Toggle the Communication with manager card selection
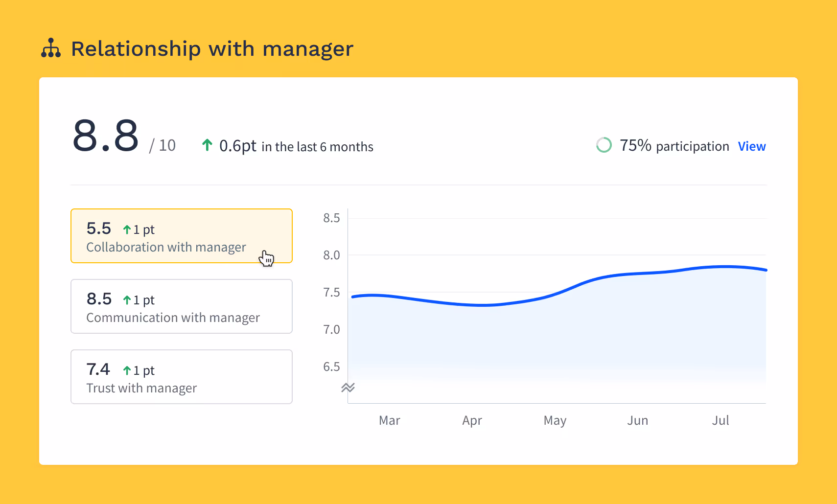The width and height of the screenshot is (837, 504). click(x=181, y=306)
